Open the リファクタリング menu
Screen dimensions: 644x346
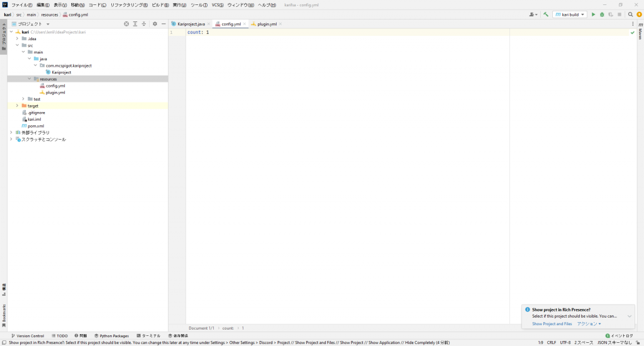[129, 5]
